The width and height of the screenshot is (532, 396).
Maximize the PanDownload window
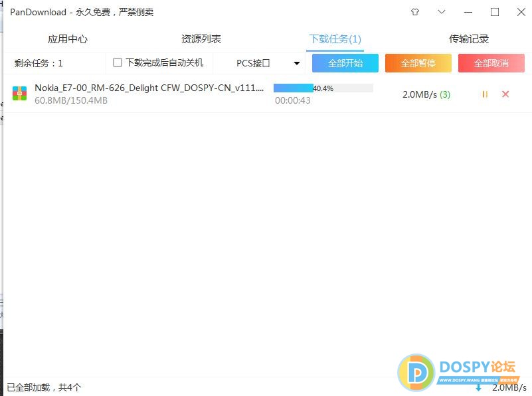pos(495,12)
